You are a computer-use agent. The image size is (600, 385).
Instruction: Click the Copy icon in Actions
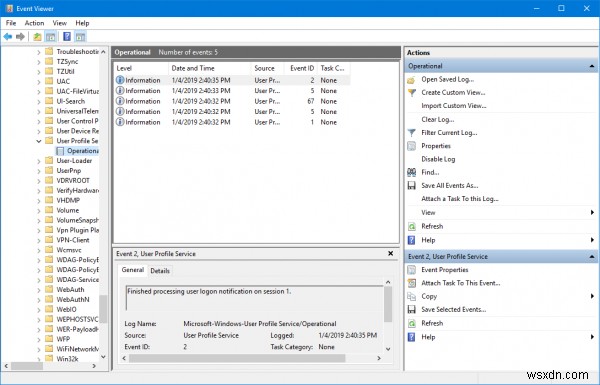411,296
